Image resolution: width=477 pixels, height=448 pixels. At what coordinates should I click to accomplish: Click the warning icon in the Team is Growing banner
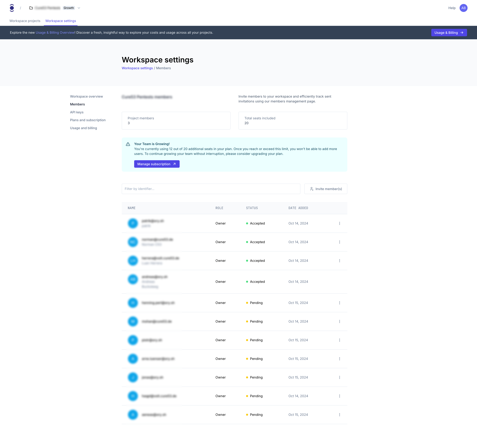point(128,144)
